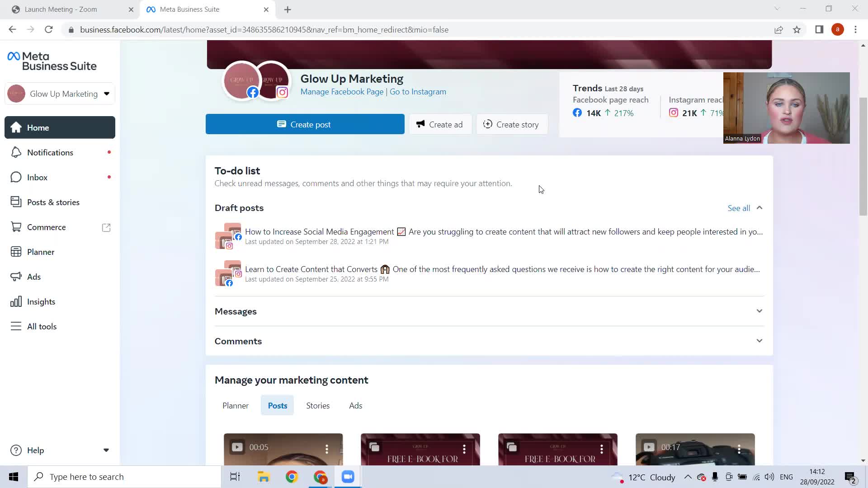Select the Meta Business Suite browser tab
The image size is (868, 488).
[208, 9]
